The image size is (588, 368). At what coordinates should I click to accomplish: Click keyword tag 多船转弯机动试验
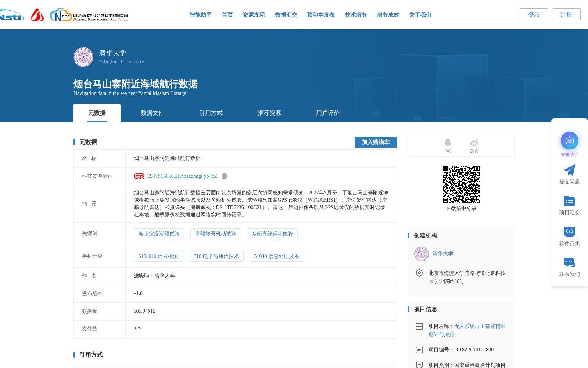coord(215,234)
